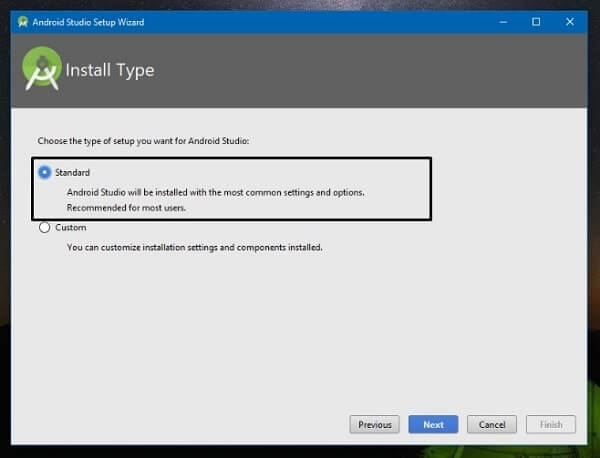This screenshot has width=600, height=458.
Task: Click the Android Studio title bar icon
Action: (x=23, y=22)
